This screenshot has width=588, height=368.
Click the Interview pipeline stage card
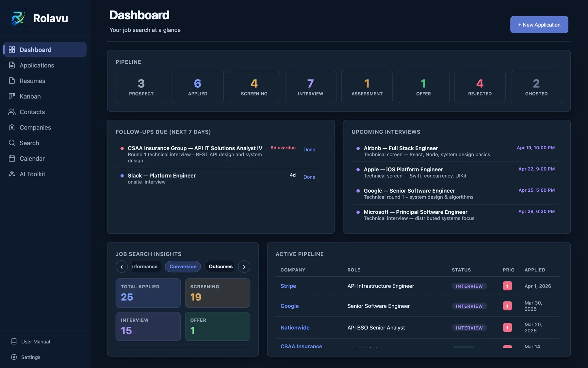pyautogui.click(x=310, y=87)
